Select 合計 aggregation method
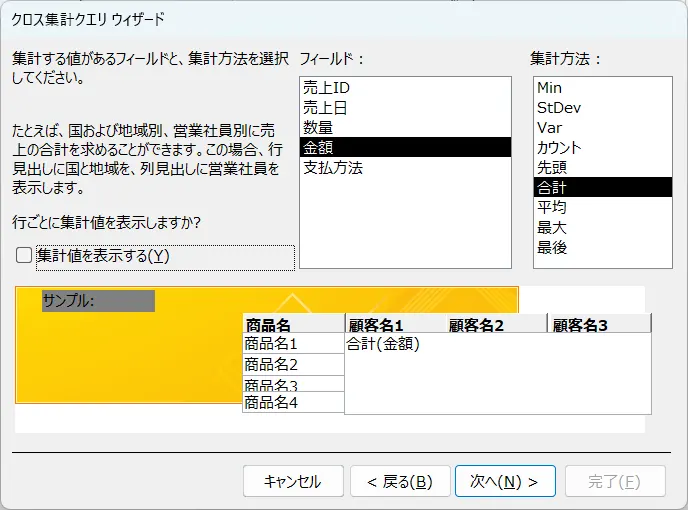 602,187
